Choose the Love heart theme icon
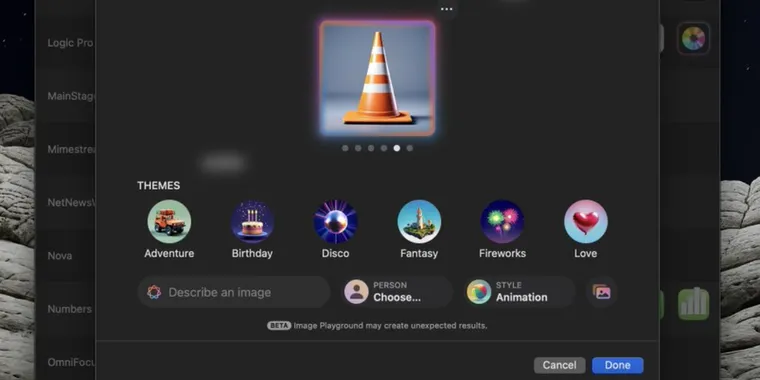 coord(586,222)
